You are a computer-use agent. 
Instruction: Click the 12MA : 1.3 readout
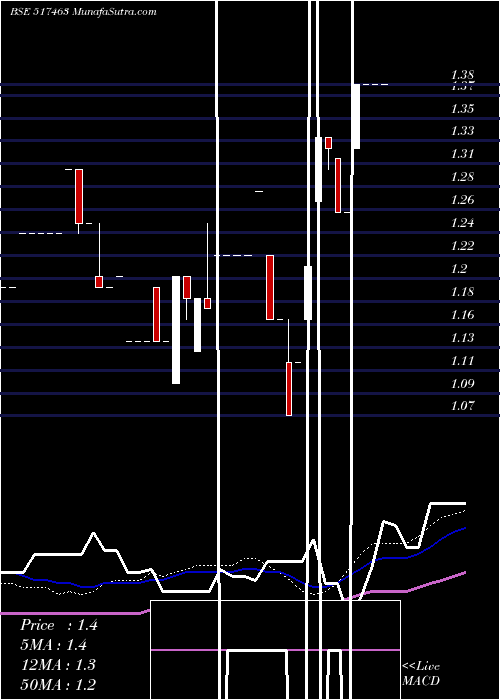pyautogui.click(x=58, y=665)
